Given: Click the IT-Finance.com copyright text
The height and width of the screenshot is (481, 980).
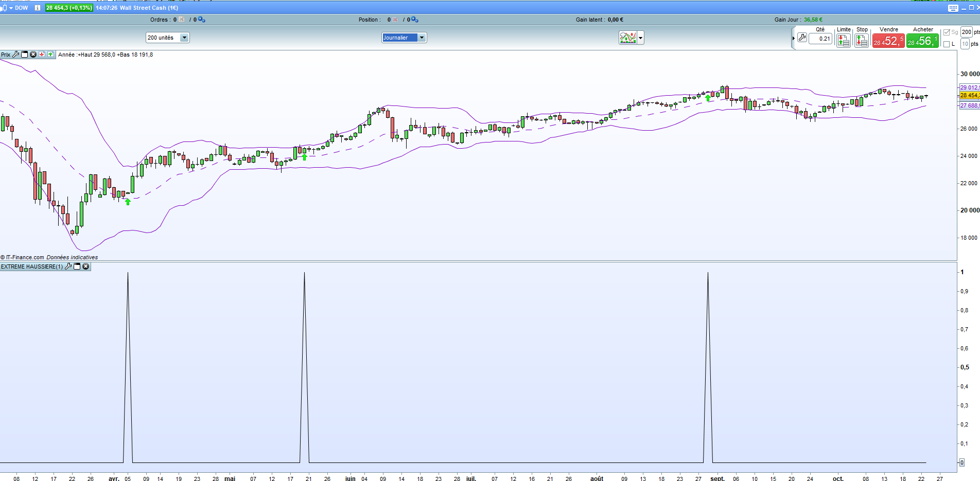Looking at the screenshot, I should tap(22, 257).
